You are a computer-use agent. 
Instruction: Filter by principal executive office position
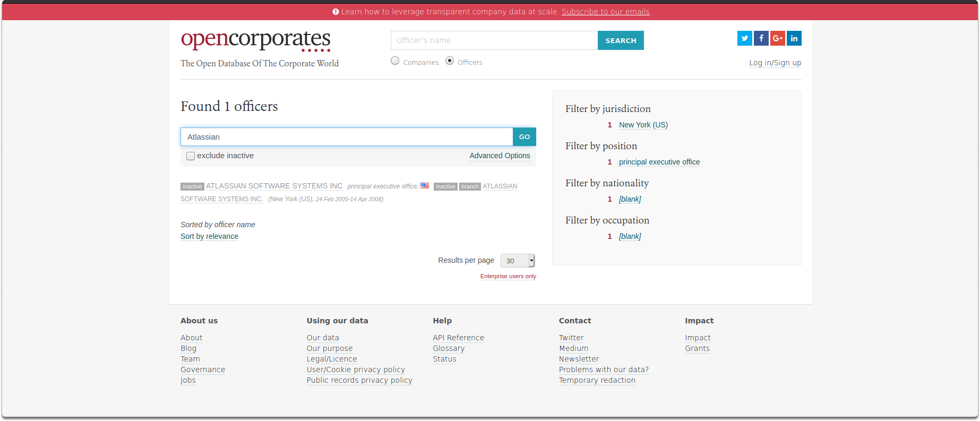659,162
